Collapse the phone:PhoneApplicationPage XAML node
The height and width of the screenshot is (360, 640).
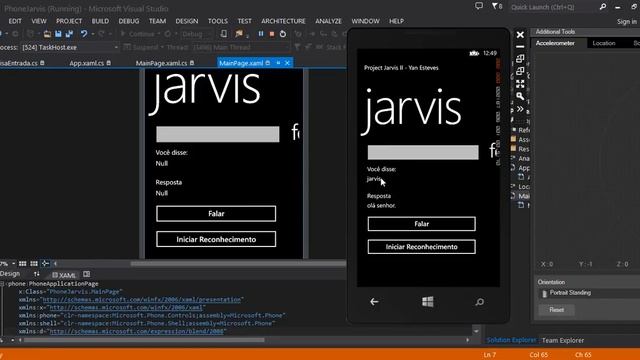coord(2,284)
